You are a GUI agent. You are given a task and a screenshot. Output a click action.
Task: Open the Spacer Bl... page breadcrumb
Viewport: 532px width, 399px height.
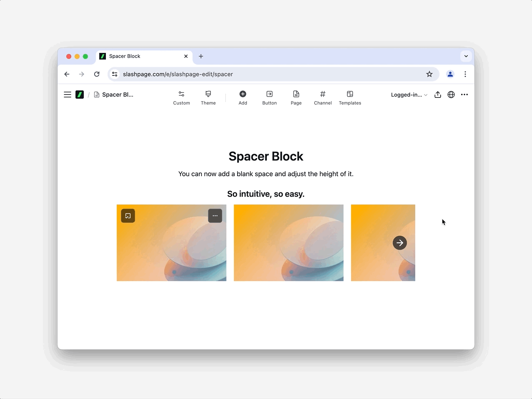pyautogui.click(x=114, y=95)
